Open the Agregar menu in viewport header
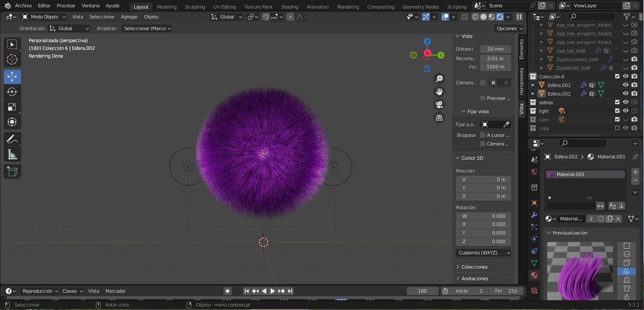 [129, 17]
